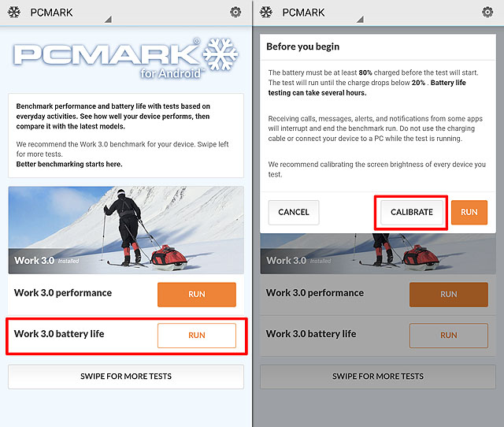
Task: Start test with orange RUN in dialog
Action: pos(469,212)
